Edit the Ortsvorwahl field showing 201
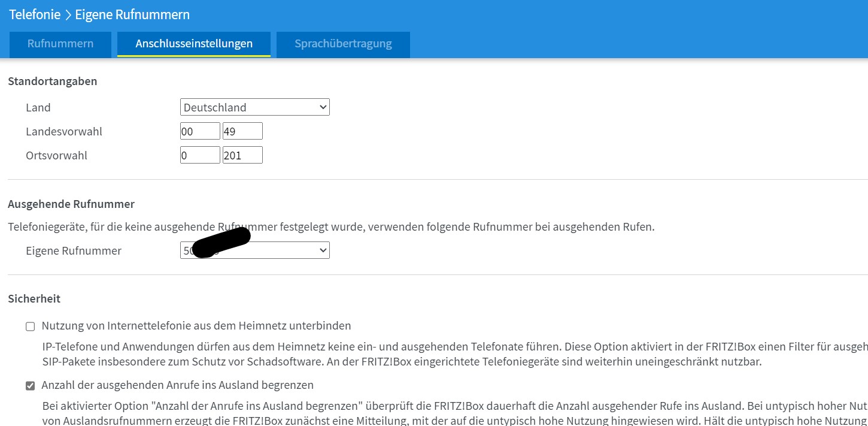The height and width of the screenshot is (426, 868). [x=242, y=154]
